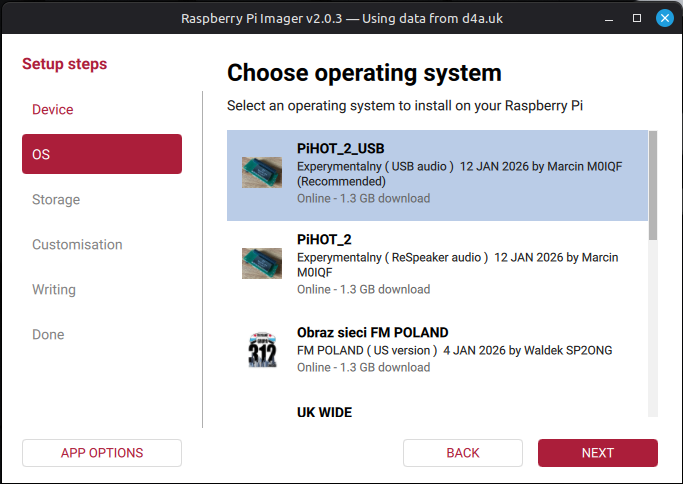Open APP OPTIONS
683x484 pixels.
coord(102,453)
